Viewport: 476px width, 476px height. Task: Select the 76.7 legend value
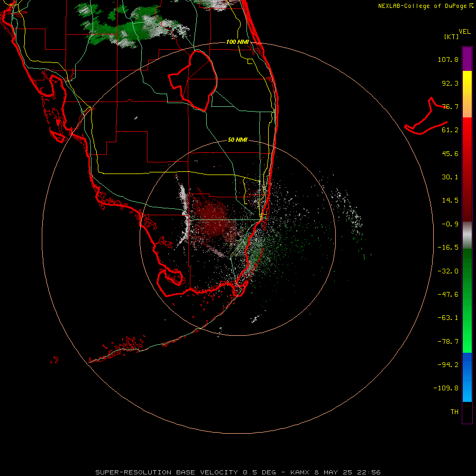click(450, 106)
